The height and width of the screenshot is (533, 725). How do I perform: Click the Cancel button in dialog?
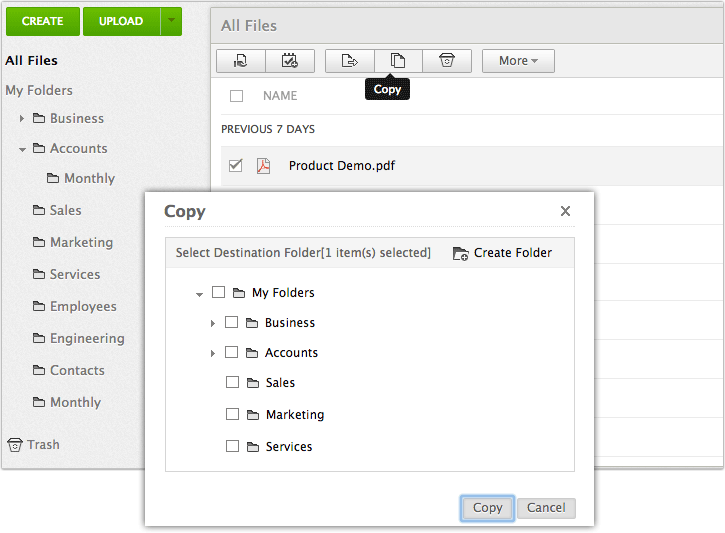[x=546, y=508]
